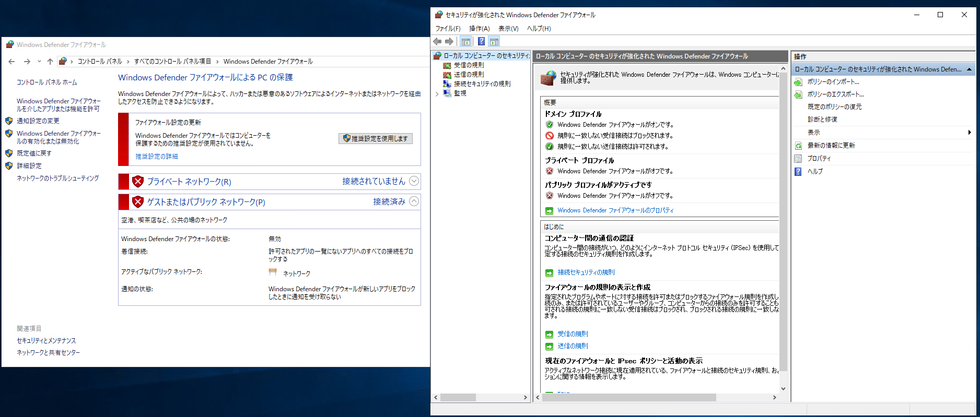Open 送信の規則 link in center pane

pyautogui.click(x=573, y=346)
